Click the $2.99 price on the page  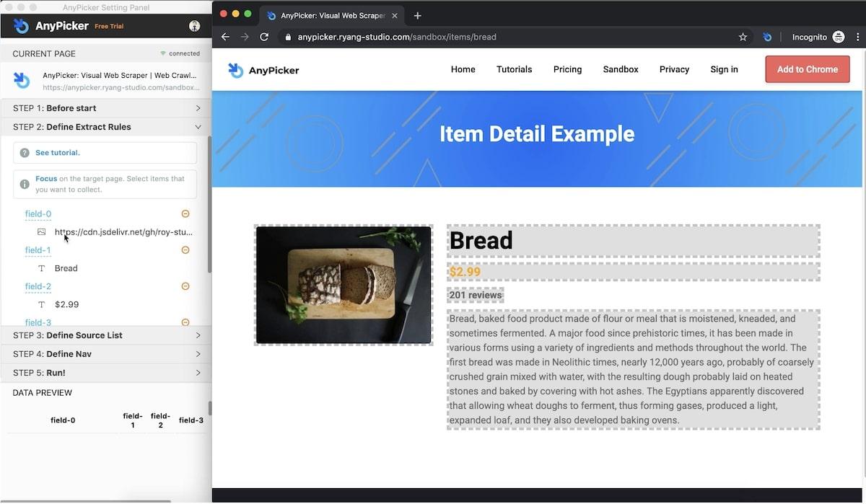(x=465, y=272)
